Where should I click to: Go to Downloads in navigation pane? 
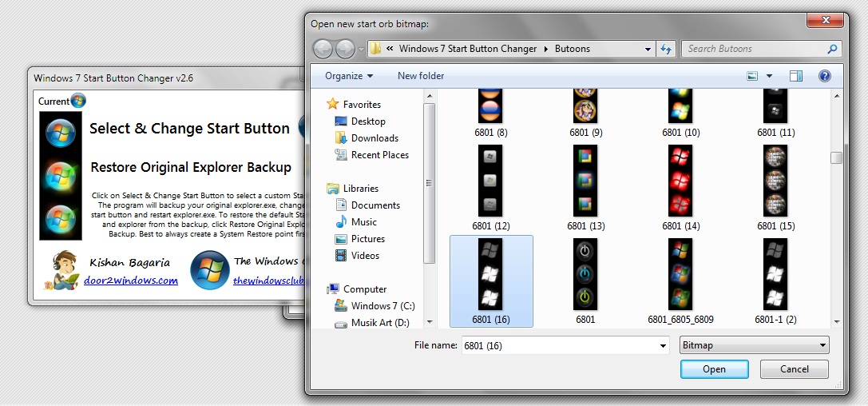point(367,138)
